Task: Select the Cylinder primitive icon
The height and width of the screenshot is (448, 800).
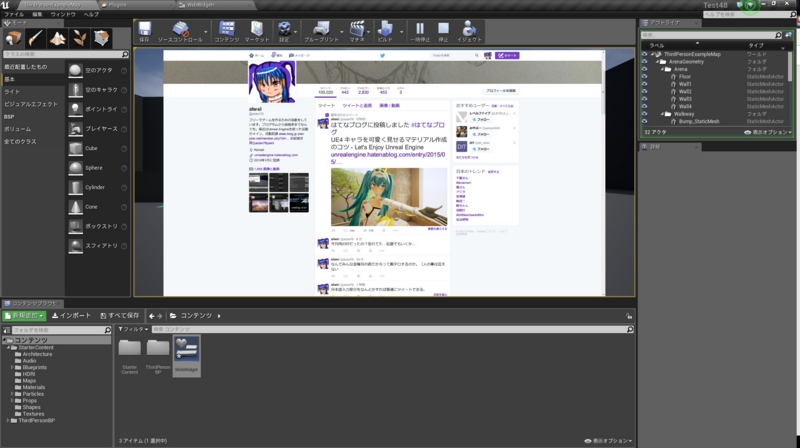Action: pos(76,187)
